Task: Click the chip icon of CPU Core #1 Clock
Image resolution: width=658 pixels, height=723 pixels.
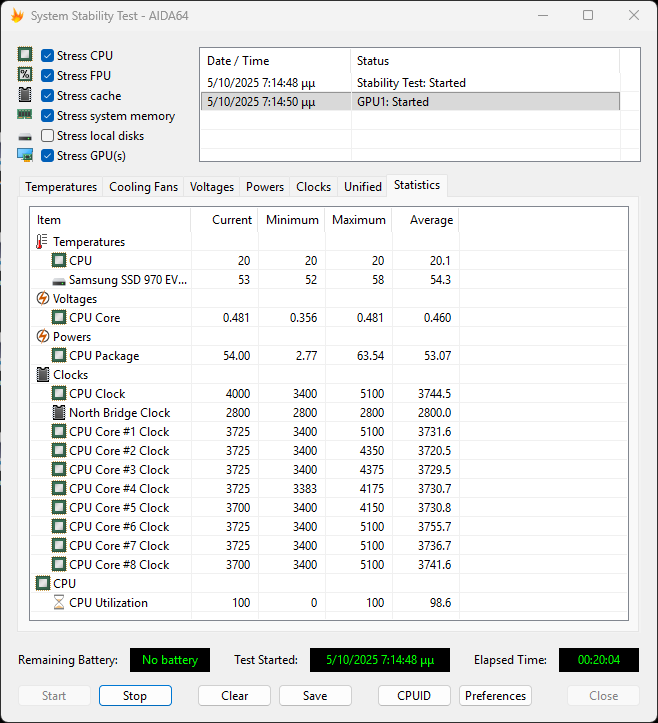Action: [59, 431]
